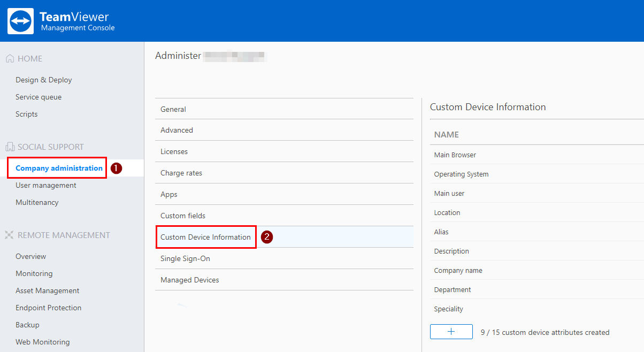Select the Department attribute row
Image resolution: width=644 pixels, height=352 pixels.
[537, 289]
